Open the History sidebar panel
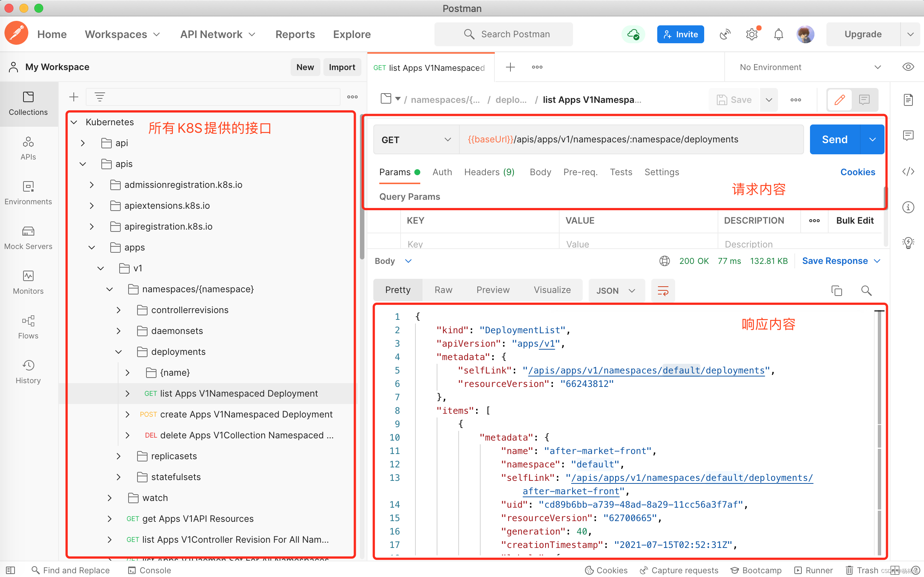The image size is (924, 577). tap(28, 372)
